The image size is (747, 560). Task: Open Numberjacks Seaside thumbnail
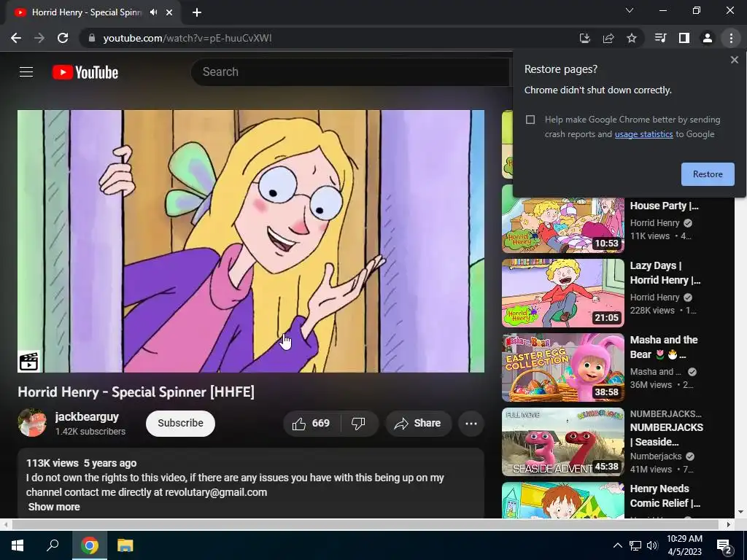coord(562,442)
